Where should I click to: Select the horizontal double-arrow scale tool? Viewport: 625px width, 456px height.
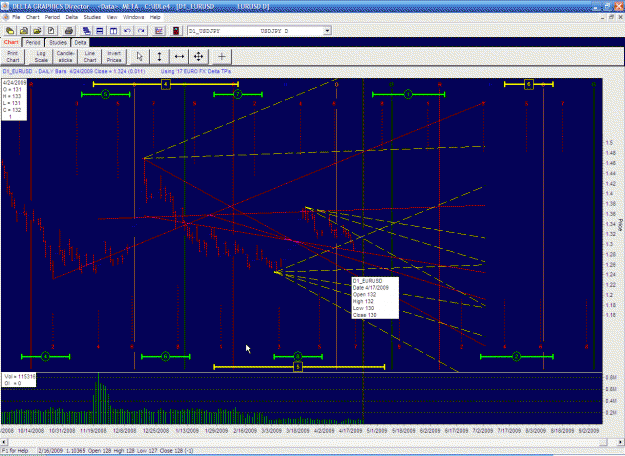pos(179,57)
